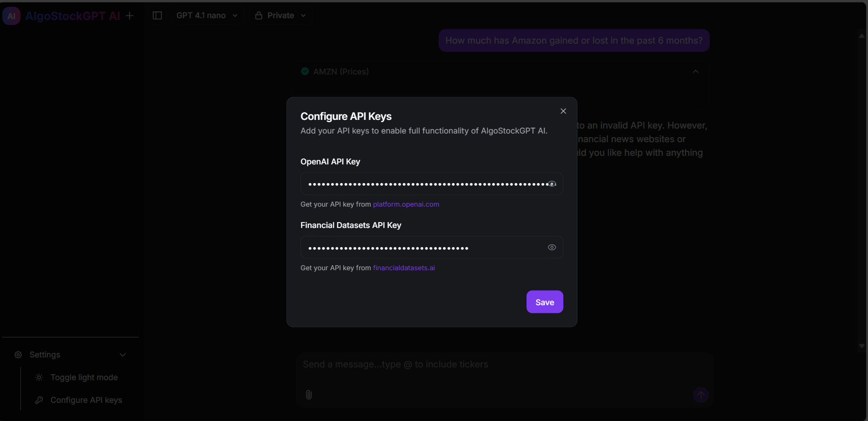Screen dimensions: 868x421
Task: Click the chat scrollbar up arrow
Action: pyautogui.click(x=862, y=36)
